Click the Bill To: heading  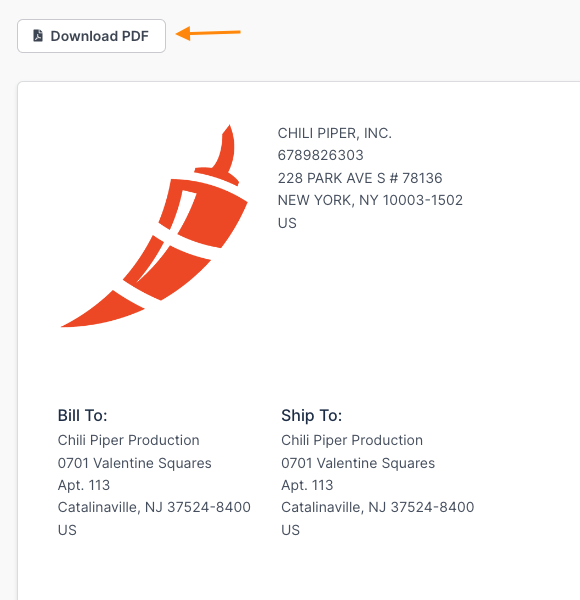83,416
